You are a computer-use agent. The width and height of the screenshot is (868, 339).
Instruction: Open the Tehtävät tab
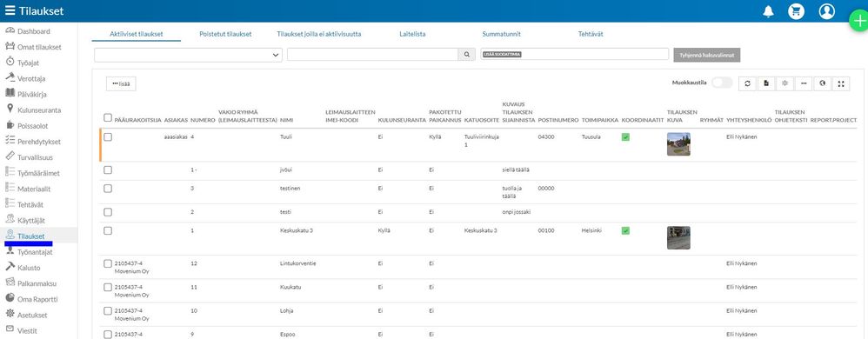tap(591, 34)
